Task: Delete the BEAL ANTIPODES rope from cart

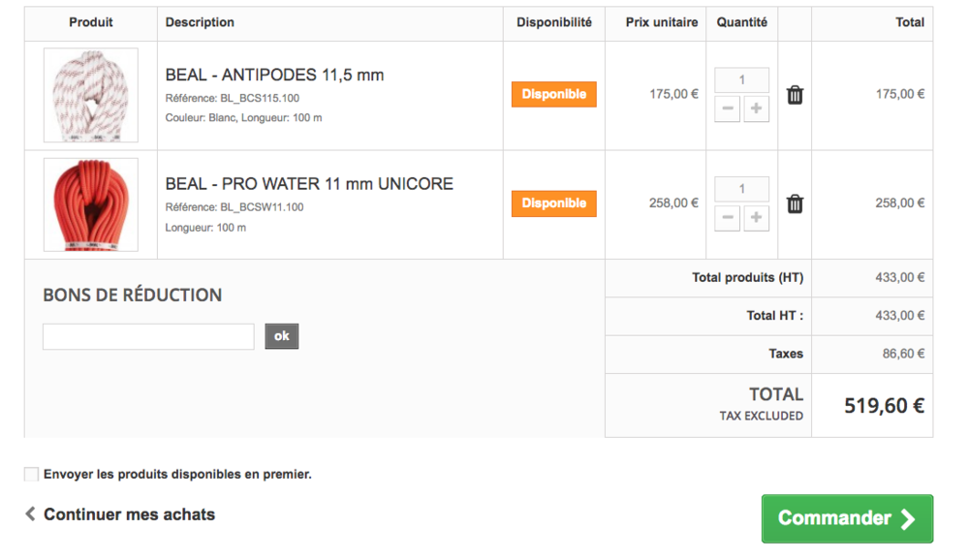Action: pyautogui.click(x=795, y=95)
